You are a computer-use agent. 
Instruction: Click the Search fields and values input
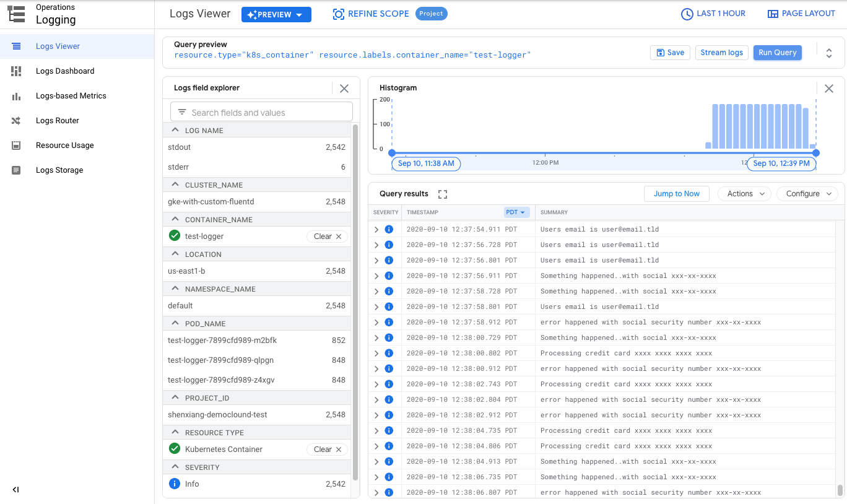click(x=261, y=111)
